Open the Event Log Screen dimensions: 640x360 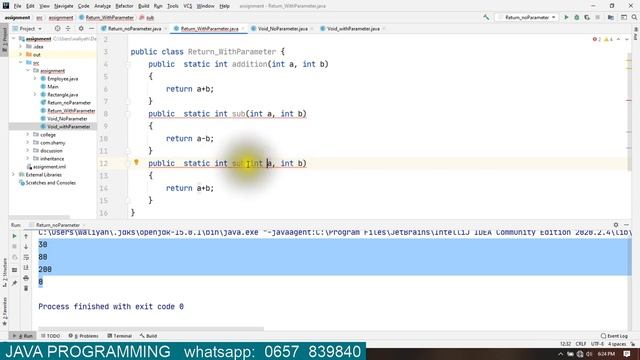(x=614, y=336)
